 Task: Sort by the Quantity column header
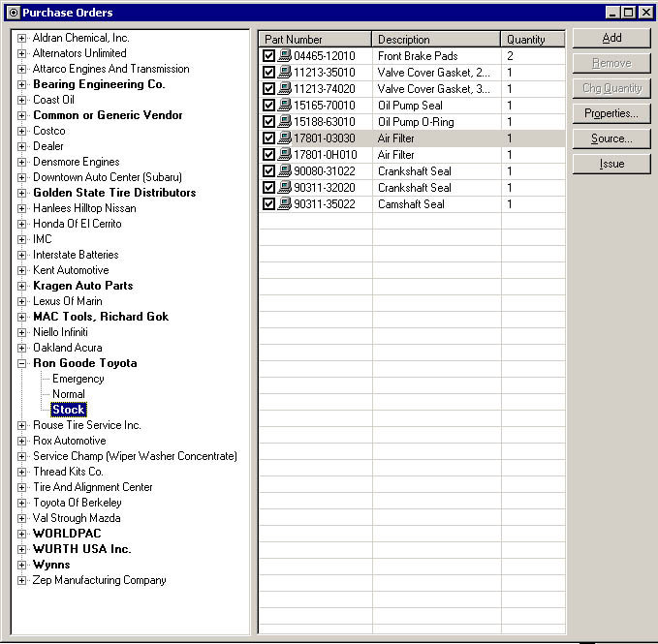(533, 39)
